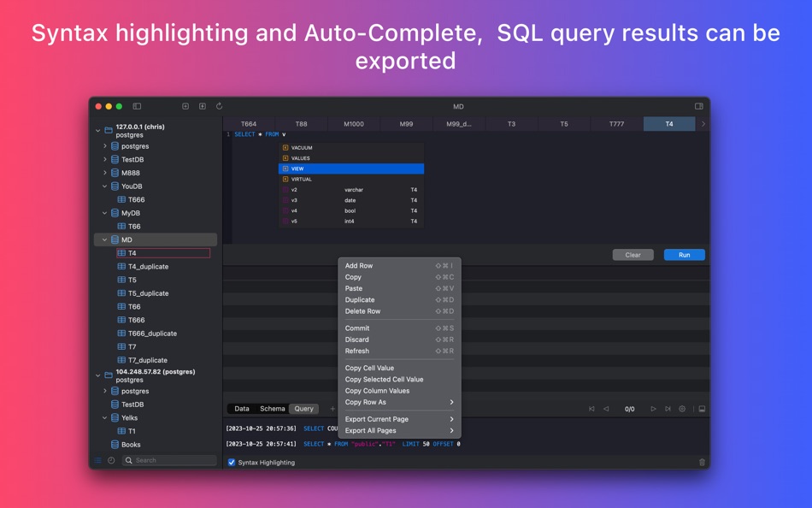Image resolution: width=812 pixels, height=508 pixels.
Task: Collapse the MyDB database node
Action: tap(104, 213)
